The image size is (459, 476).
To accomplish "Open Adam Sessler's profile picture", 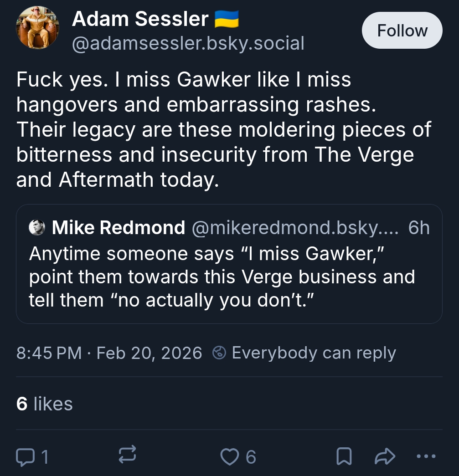I will point(37,28).
